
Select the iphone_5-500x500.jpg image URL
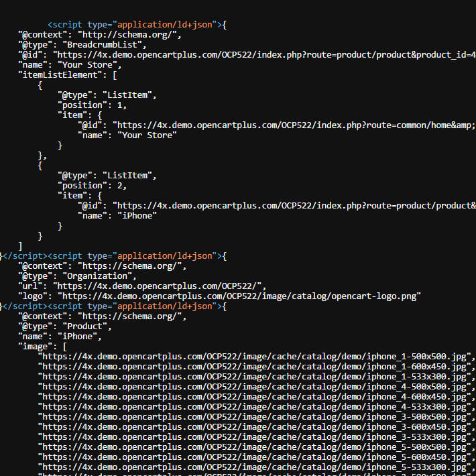257,447
